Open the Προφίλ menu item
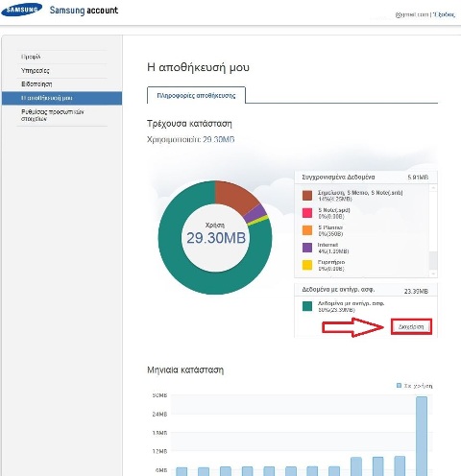The width and height of the screenshot is (461, 476). [x=31, y=57]
